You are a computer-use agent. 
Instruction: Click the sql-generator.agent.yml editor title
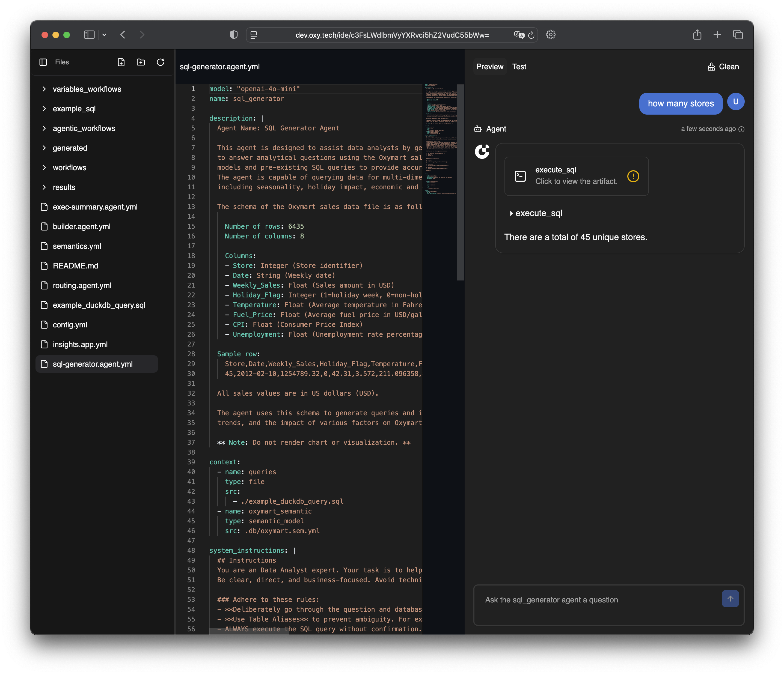coord(220,67)
